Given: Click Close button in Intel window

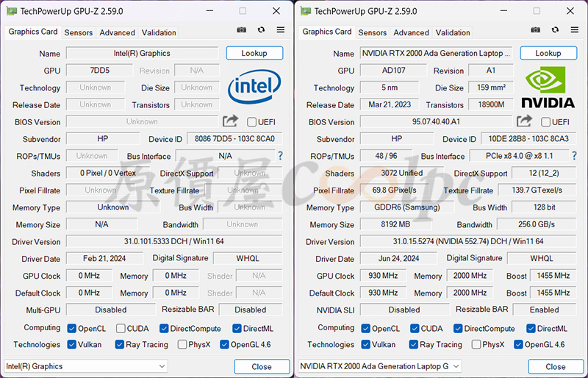Looking at the screenshot, I should 262,367.
